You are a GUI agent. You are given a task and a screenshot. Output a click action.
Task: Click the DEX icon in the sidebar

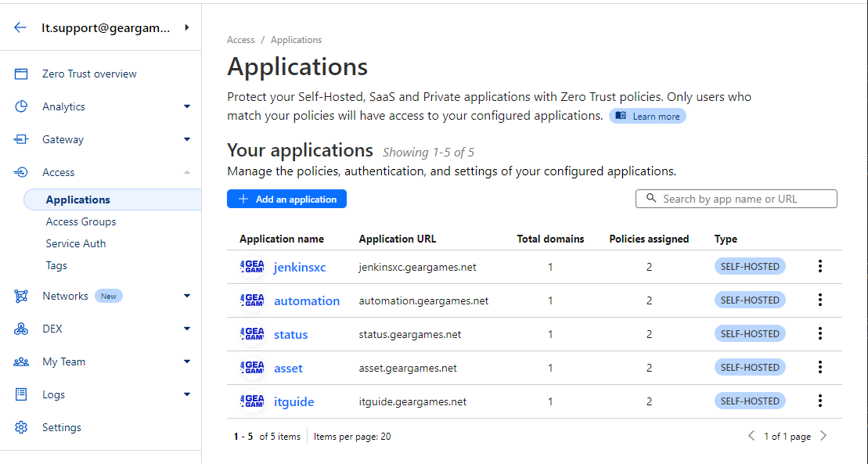(21, 329)
